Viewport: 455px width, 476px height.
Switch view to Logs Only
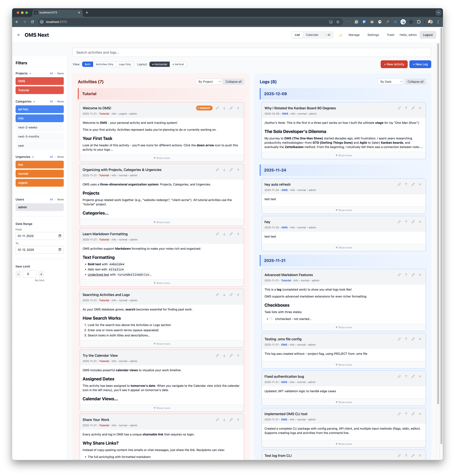point(125,65)
